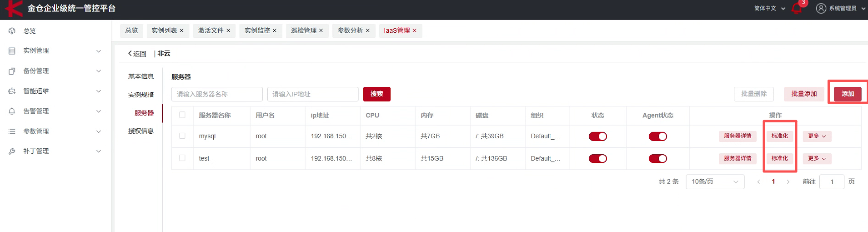Select all servers with the header checkbox
Viewport: 868px width, 232px height.
182,115
